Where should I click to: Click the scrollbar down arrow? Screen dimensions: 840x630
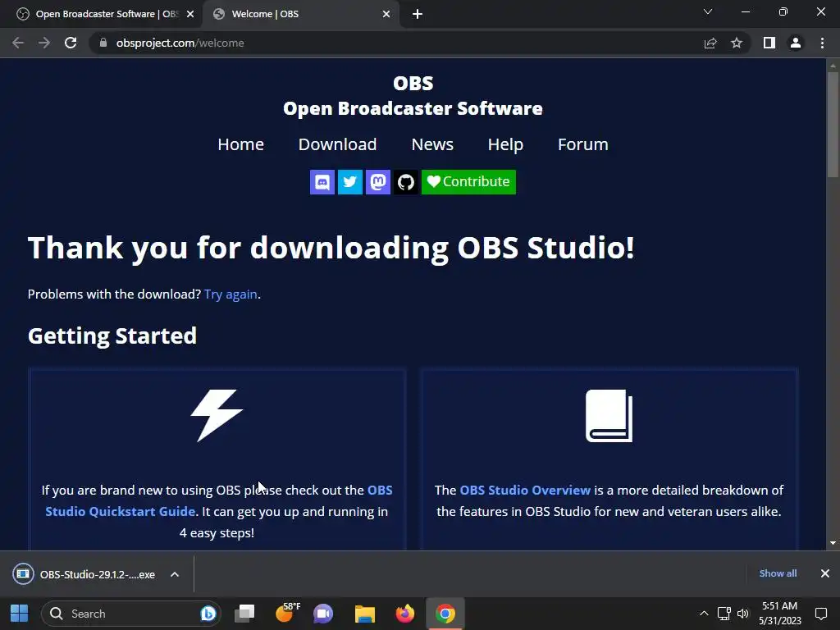point(833,543)
